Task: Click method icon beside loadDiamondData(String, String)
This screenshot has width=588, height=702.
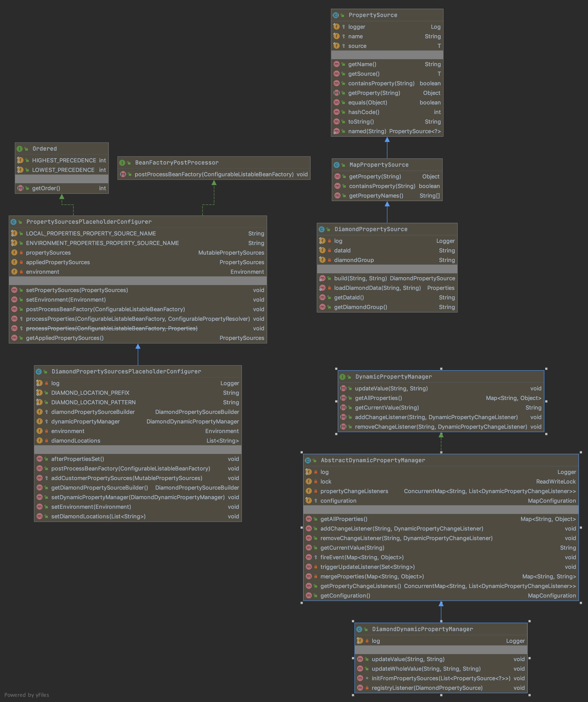Action: point(322,288)
